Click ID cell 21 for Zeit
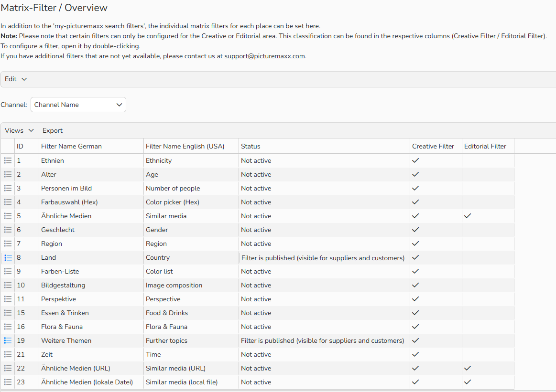This screenshot has width=556, height=392. tap(27, 354)
